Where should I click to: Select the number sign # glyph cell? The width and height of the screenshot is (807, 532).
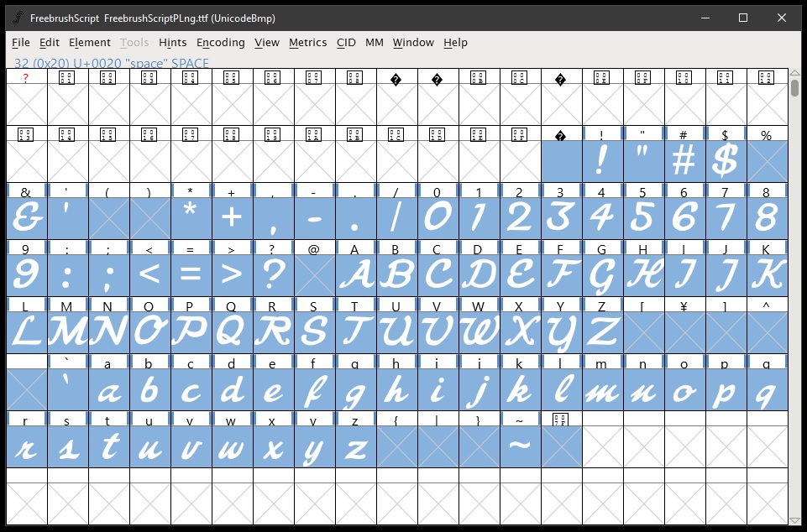coord(685,162)
